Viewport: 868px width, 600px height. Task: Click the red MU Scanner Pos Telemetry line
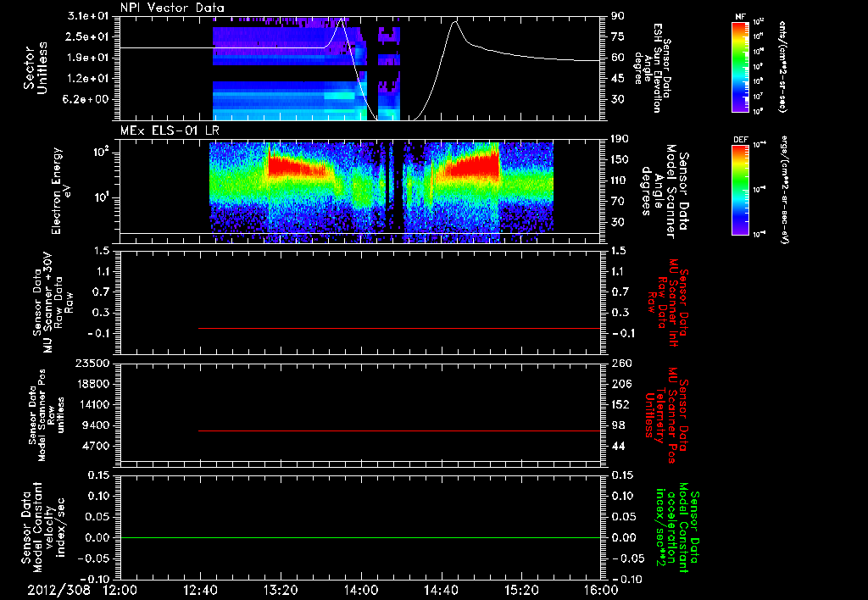click(399, 431)
